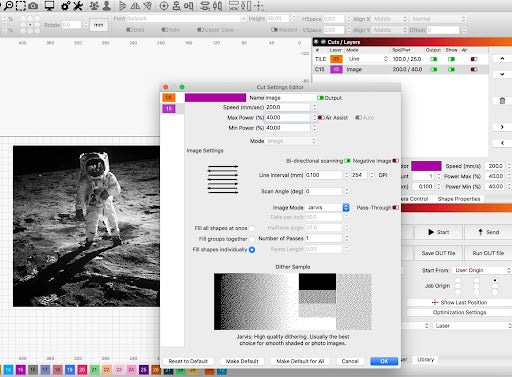Screen dimensions: 512x377
Task: Select Fill groups together radio
Action: pyautogui.click(x=252, y=239)
